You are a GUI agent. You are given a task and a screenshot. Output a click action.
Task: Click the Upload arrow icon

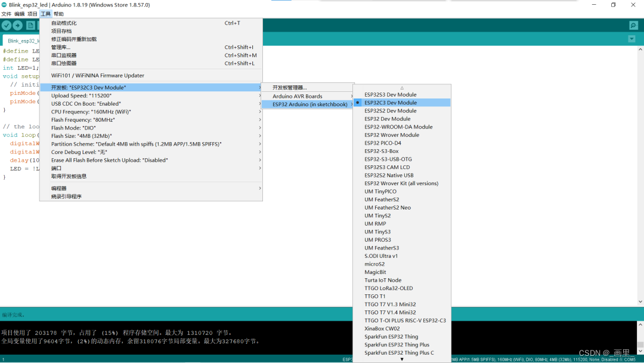(18, 25)
